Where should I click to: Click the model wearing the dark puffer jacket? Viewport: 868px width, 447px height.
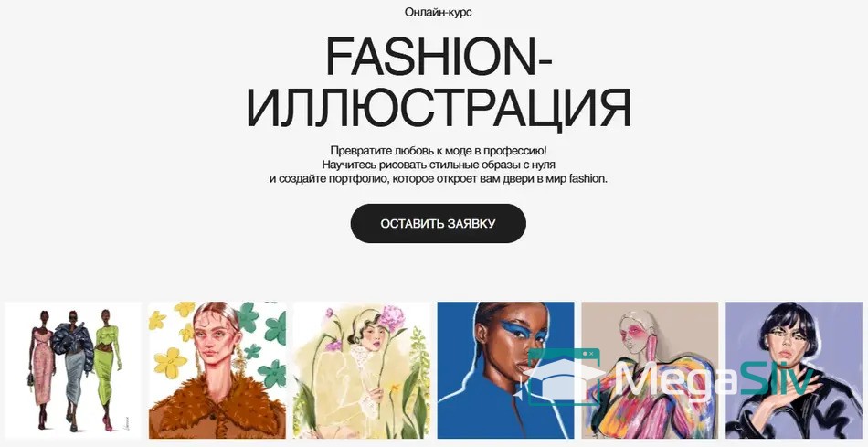(x=73, y=370)
